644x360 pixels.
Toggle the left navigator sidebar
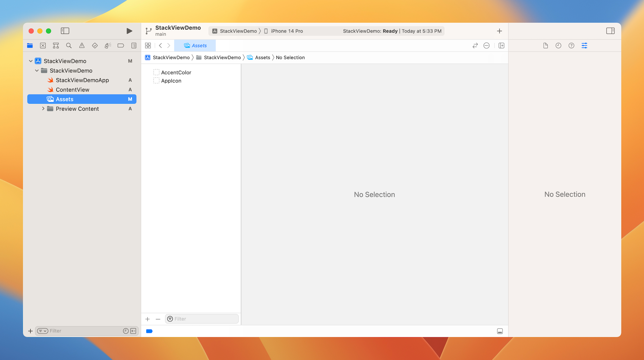tap(65, 31)
